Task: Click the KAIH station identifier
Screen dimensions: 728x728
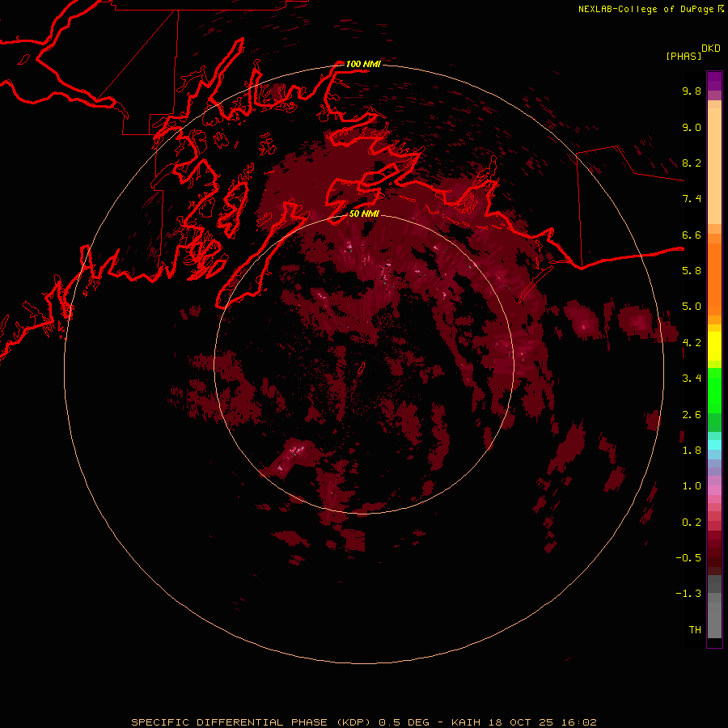Action: coord(466,722)
